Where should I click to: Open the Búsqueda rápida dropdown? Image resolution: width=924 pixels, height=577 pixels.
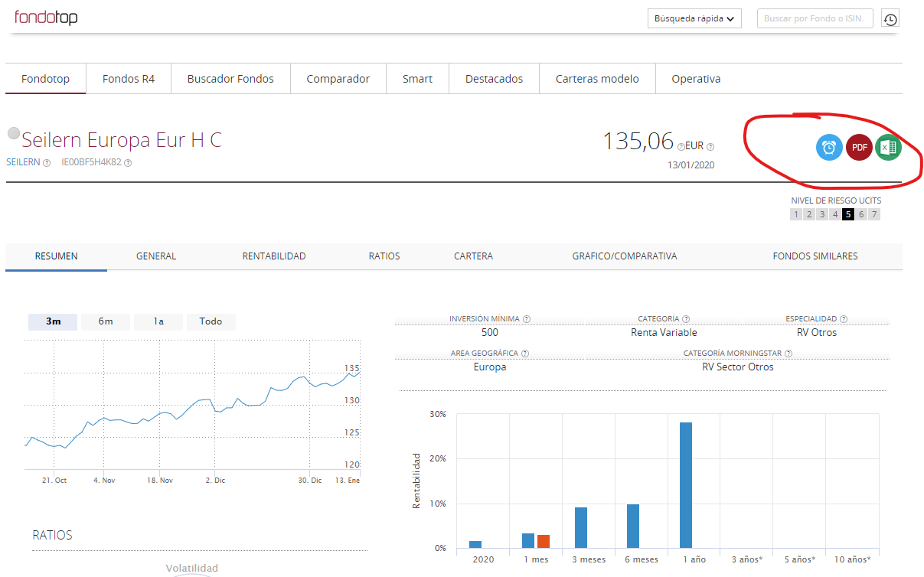click(x=694, y=18)
